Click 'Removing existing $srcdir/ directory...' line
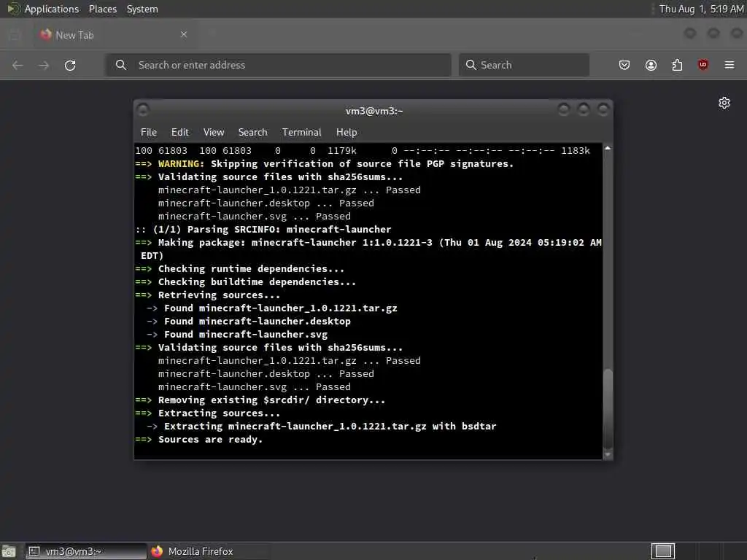This screenshot has width=747, height=560. click(260, 400)
